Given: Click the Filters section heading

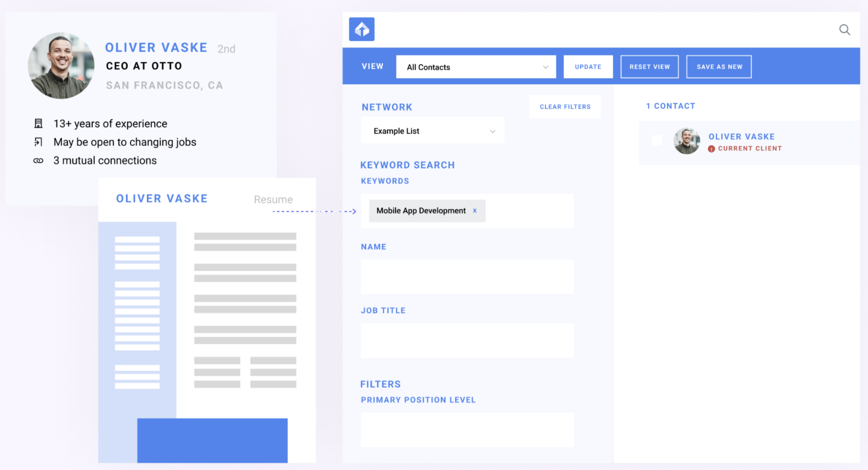Looking at the screenshot, I should click(380, 384).
